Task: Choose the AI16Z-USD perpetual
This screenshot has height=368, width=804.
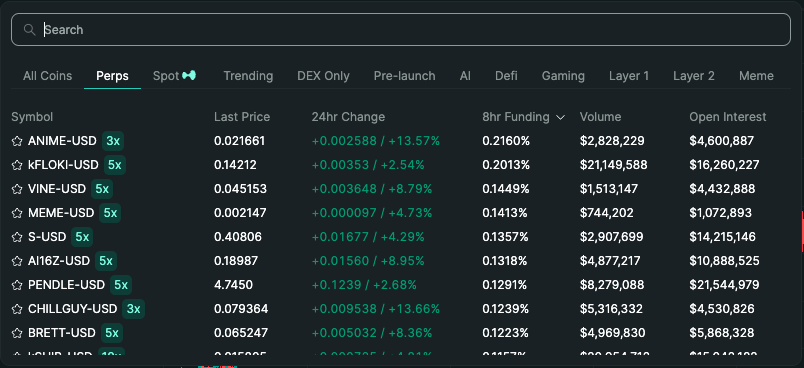Action: (59, 261)
